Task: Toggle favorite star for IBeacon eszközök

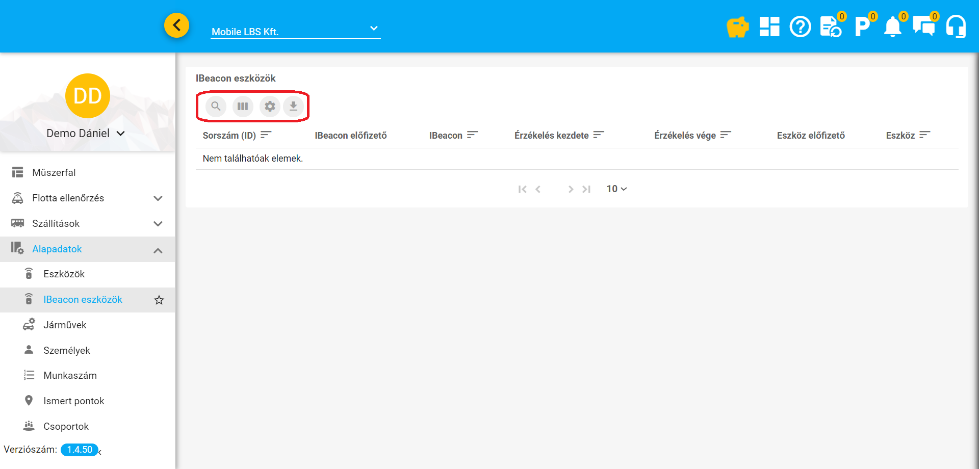Action: pyautogui.click(x=159, y=300)
